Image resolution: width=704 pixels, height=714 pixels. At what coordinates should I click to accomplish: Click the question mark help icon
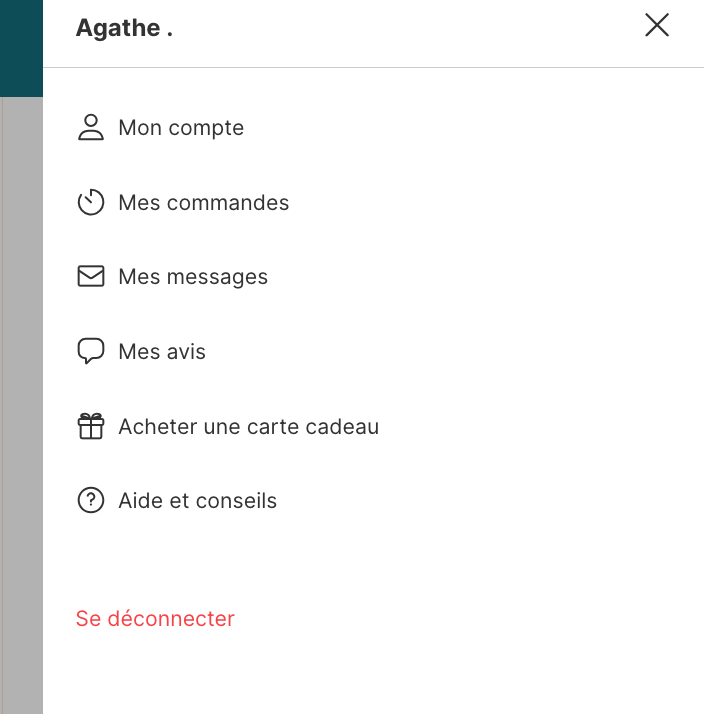[91, 501]
